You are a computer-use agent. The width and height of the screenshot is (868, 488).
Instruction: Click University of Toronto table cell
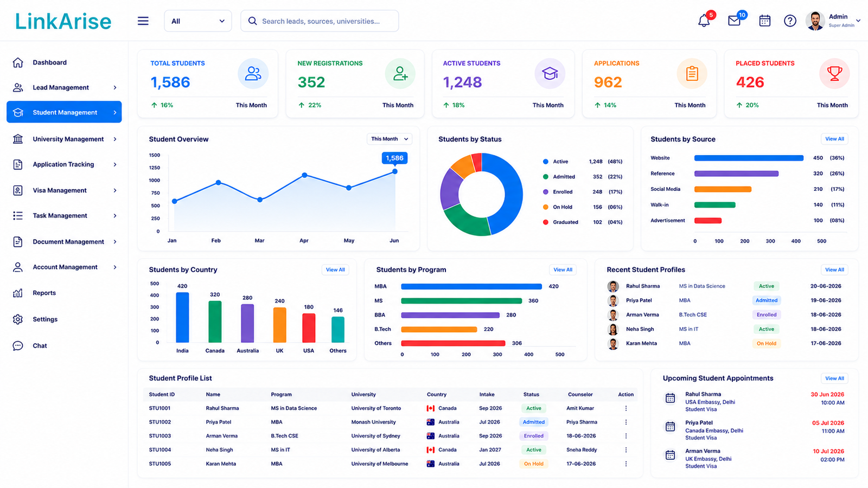point(376,408)
